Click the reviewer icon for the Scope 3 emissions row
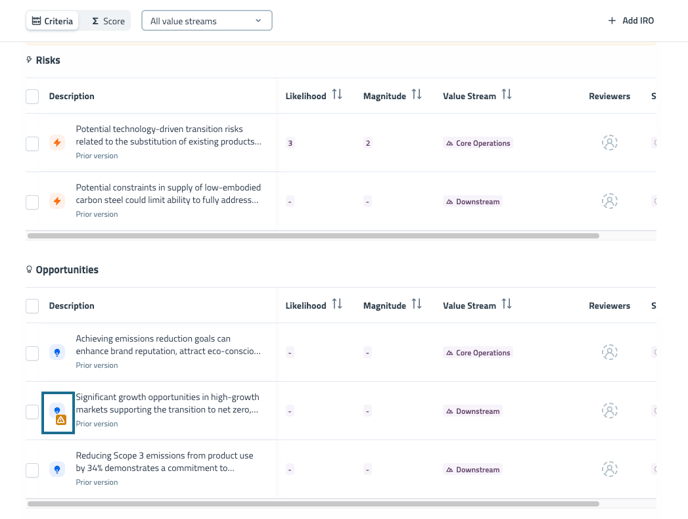Viewport: 688px width, 519px height. click(609, 469)
